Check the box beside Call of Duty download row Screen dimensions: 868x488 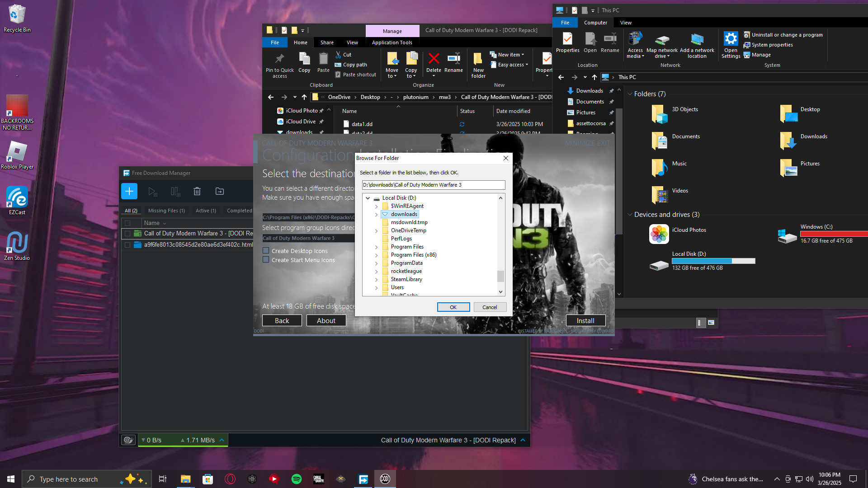(127, 233)
